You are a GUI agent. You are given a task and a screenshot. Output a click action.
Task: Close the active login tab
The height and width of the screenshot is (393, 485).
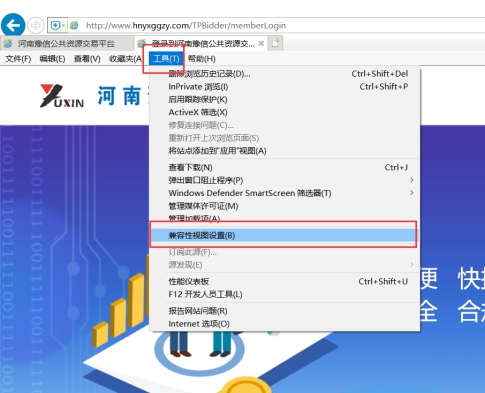261,44
